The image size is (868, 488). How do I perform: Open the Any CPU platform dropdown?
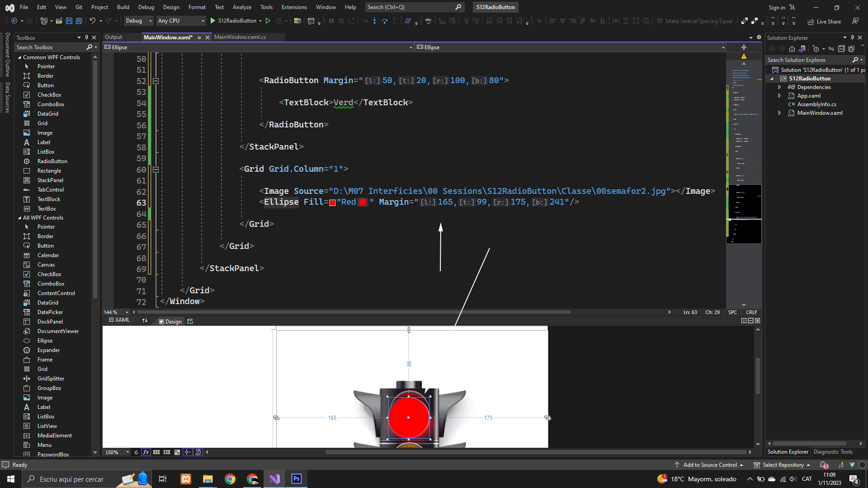[x=181, y=21]
